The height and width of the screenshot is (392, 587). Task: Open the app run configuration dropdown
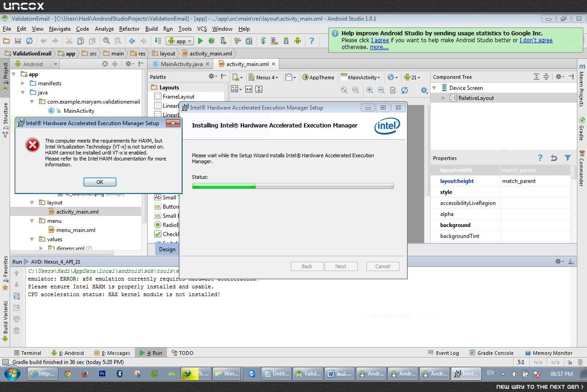point(180,41)
